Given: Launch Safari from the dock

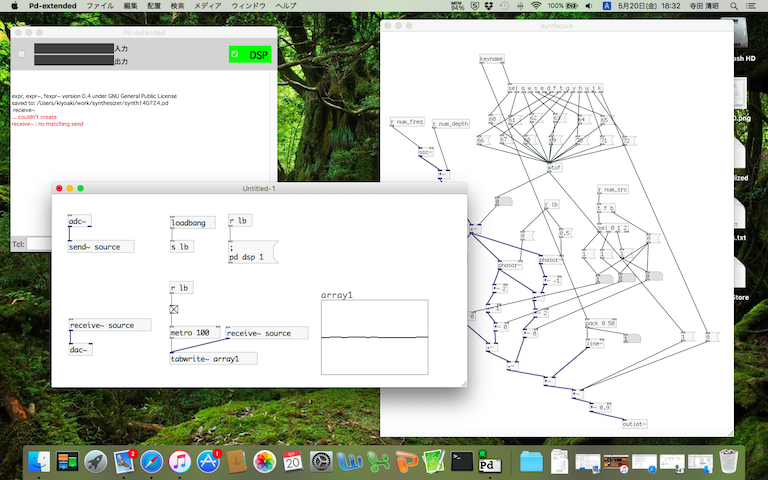Looking at the screenshot, I should tap(152, 461).
